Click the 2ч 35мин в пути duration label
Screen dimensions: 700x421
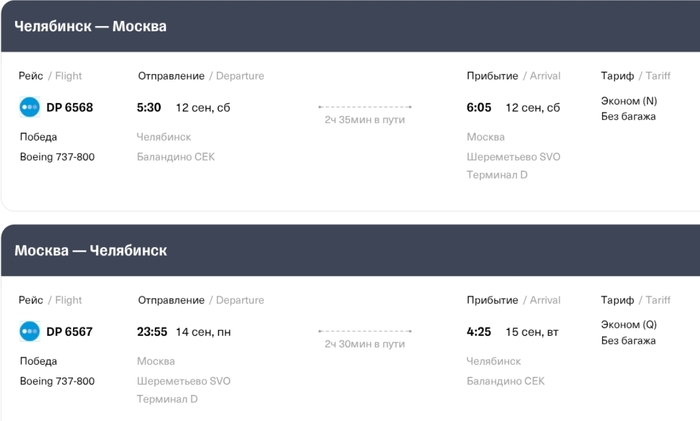click(365, 120)
